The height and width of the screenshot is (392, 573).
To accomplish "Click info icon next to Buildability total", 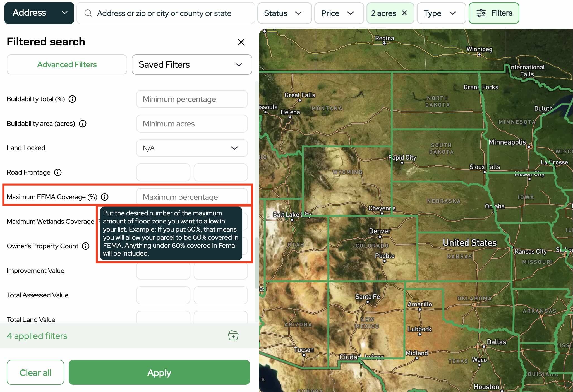I will (72, 99).
